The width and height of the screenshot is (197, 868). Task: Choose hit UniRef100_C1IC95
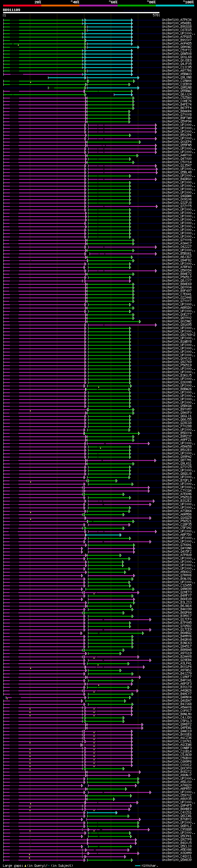(x=177, y=67)
